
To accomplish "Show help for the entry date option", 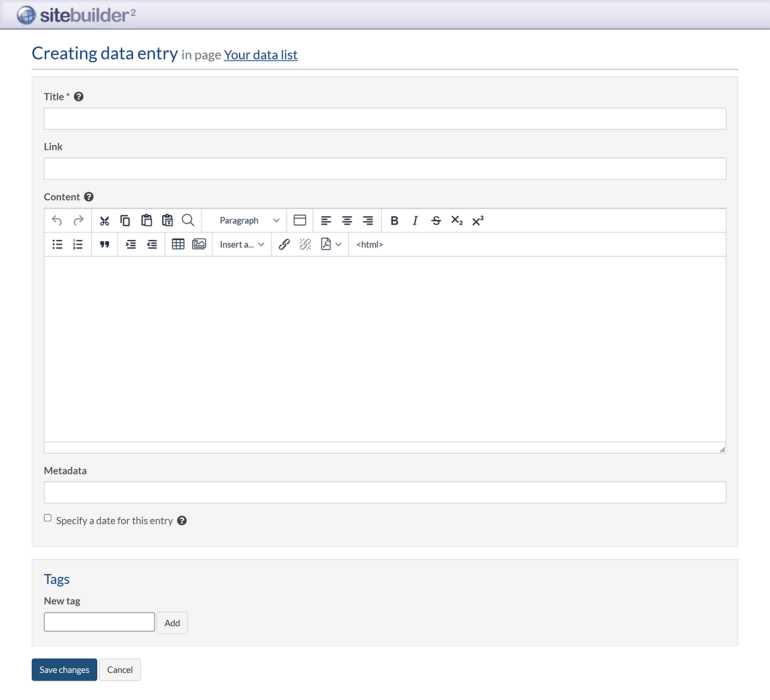I will (x=182, y=521).
